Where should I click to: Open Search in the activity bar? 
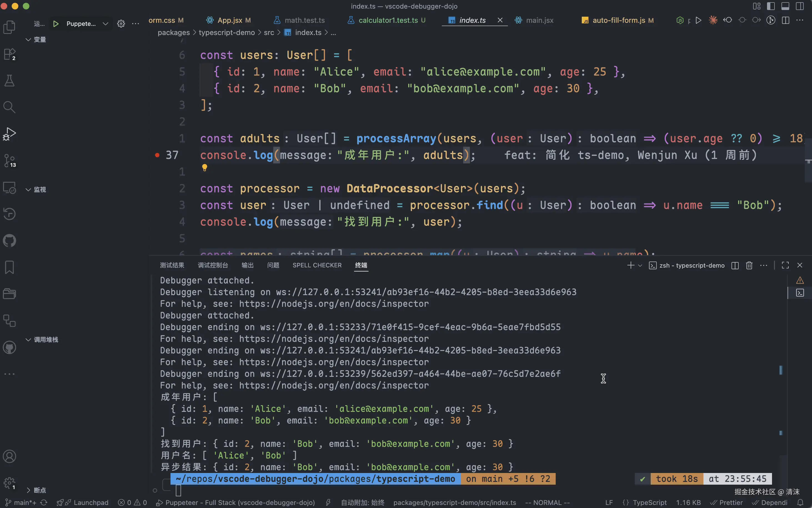pos(9,107)
